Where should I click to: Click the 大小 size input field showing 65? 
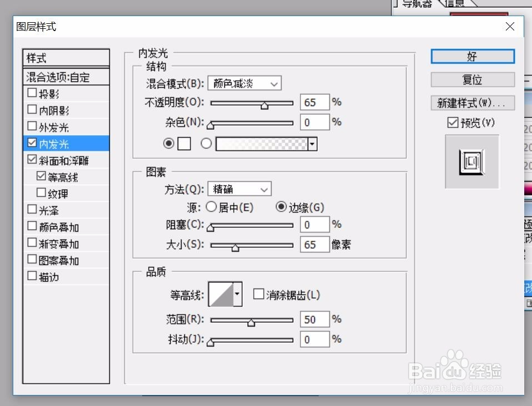tap(314, 244)
